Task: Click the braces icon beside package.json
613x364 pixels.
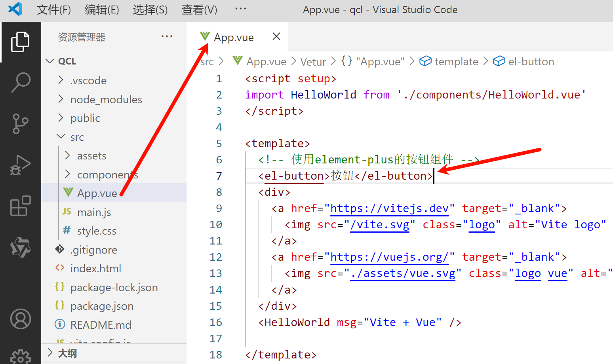Action: pyautogui.click(x=60, y=305)
